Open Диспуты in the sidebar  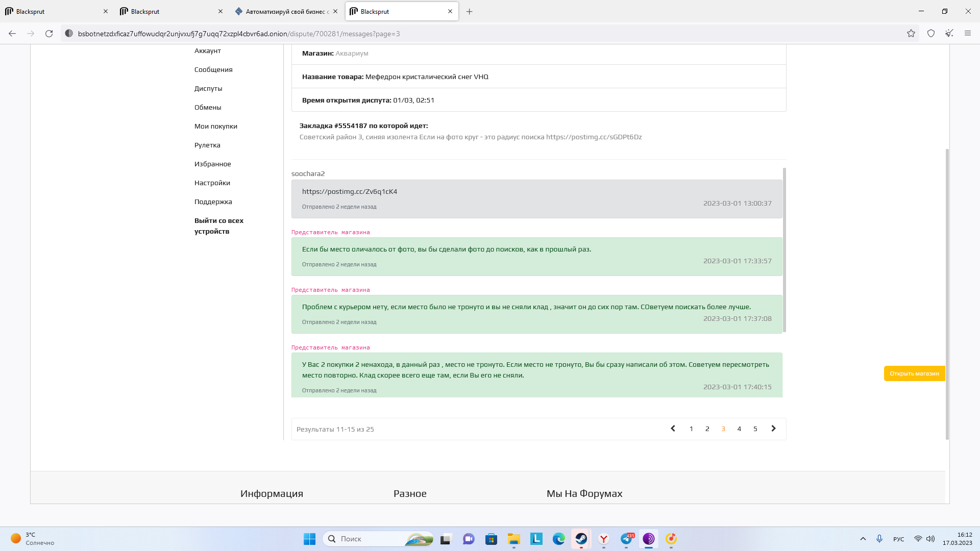[208, 88]
